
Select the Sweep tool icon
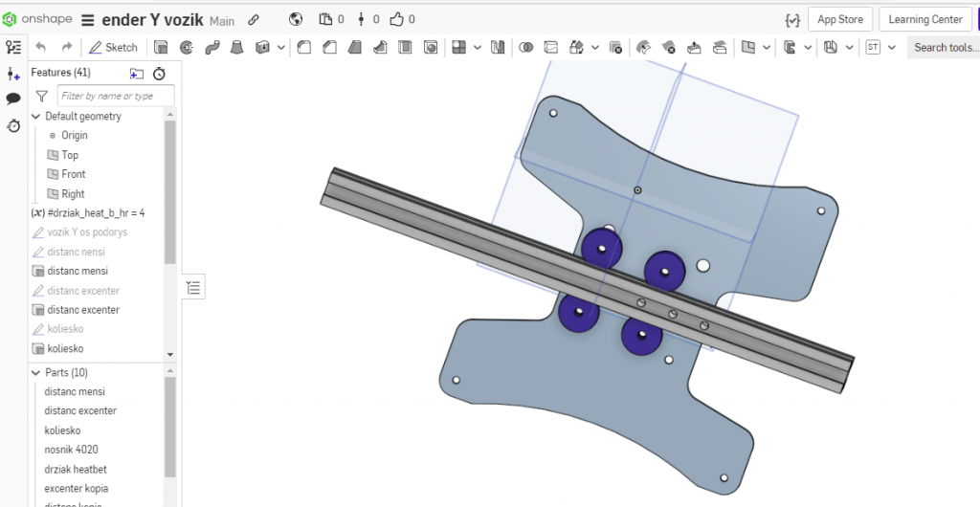pyautogui.click(x=212, y=47)
